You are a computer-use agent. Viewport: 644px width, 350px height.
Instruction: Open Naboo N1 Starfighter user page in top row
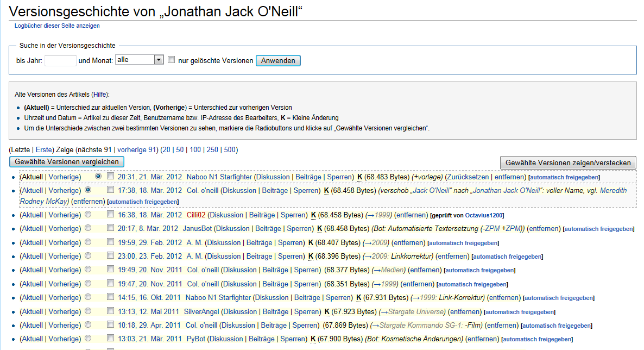(219, 177)
